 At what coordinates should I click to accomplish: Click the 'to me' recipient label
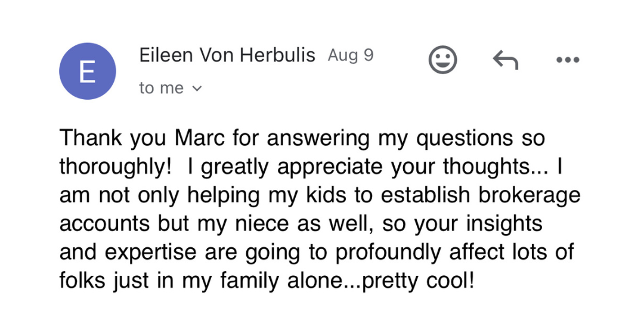coord(161,88)
